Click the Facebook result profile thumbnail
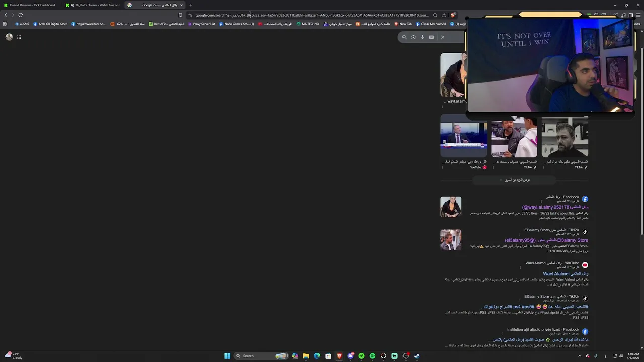 451,207
